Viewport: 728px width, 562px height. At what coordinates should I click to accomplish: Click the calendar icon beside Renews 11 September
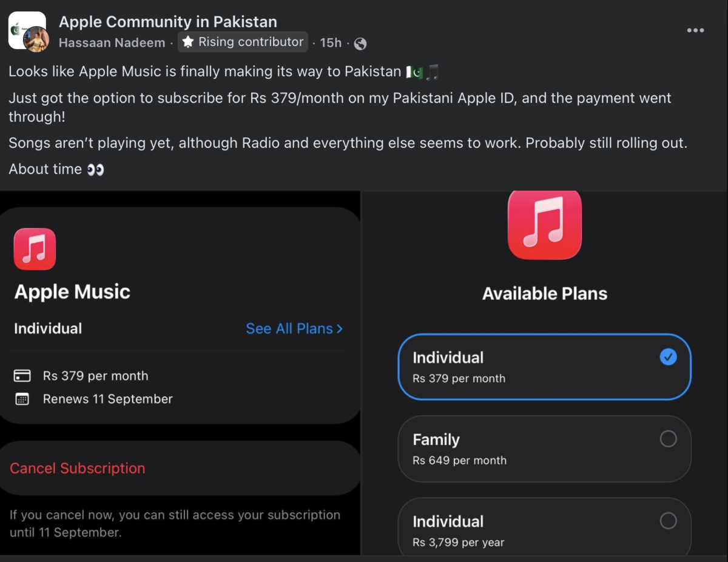click(22, 399)
